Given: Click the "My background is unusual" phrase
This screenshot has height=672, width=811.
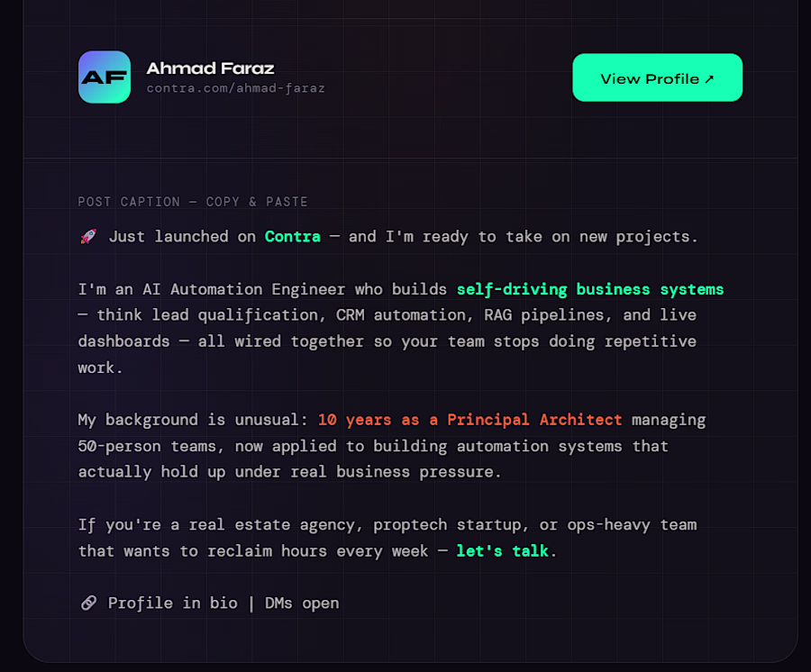Looking at the screenshot, I should 193,420.
